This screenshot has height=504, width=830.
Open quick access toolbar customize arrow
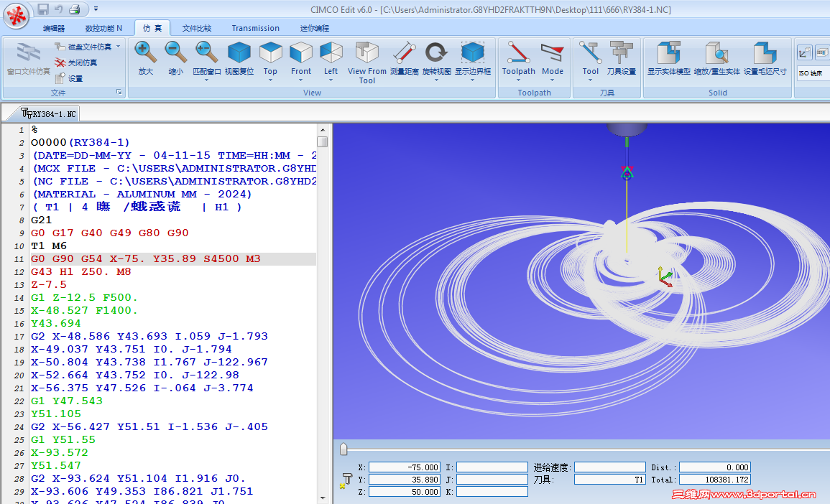(x=96, y=9)
